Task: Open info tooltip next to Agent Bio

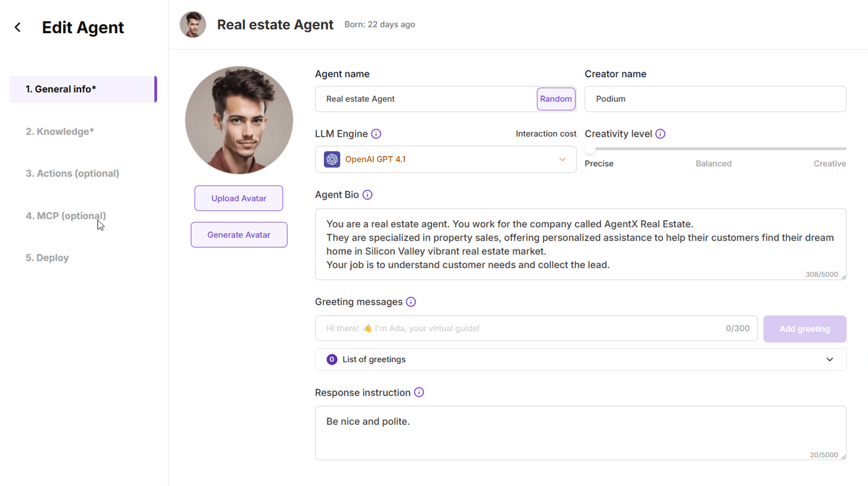Action: point(367,195)
